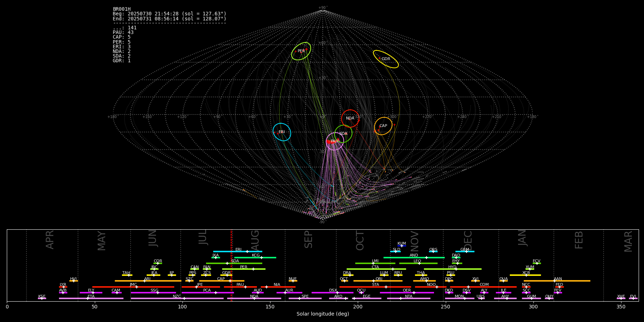644x322 pixels.
Task: Click the DEC month label
Action: click(x=468, y=240)
